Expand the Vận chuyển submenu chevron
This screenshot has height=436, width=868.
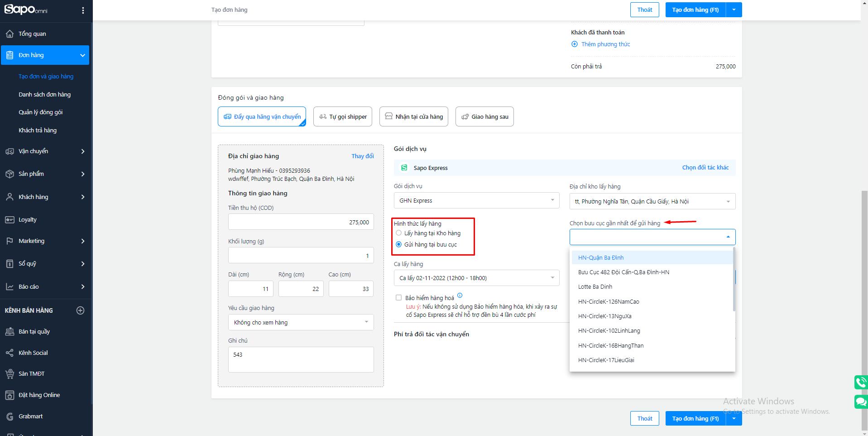[83, 151]
